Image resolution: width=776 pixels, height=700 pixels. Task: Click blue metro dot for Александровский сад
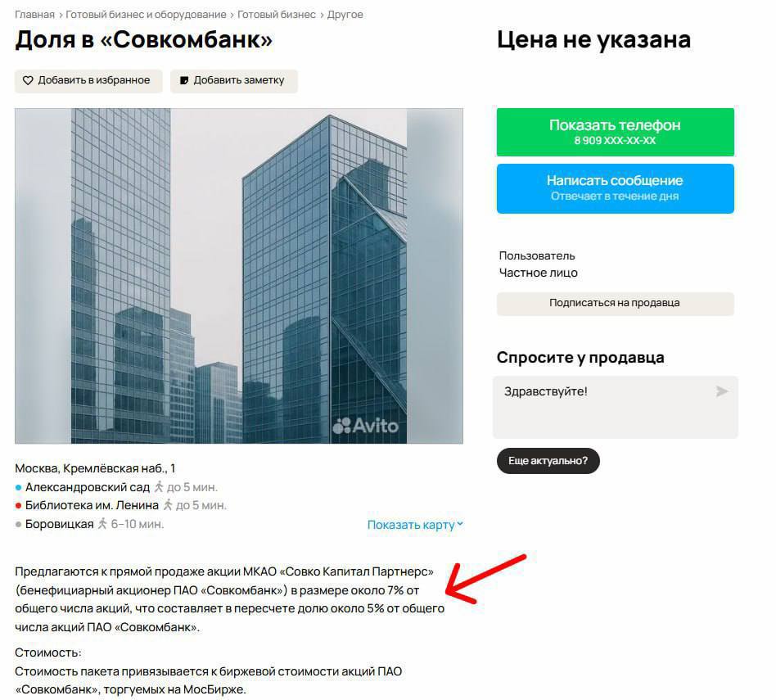coord(18,488)
